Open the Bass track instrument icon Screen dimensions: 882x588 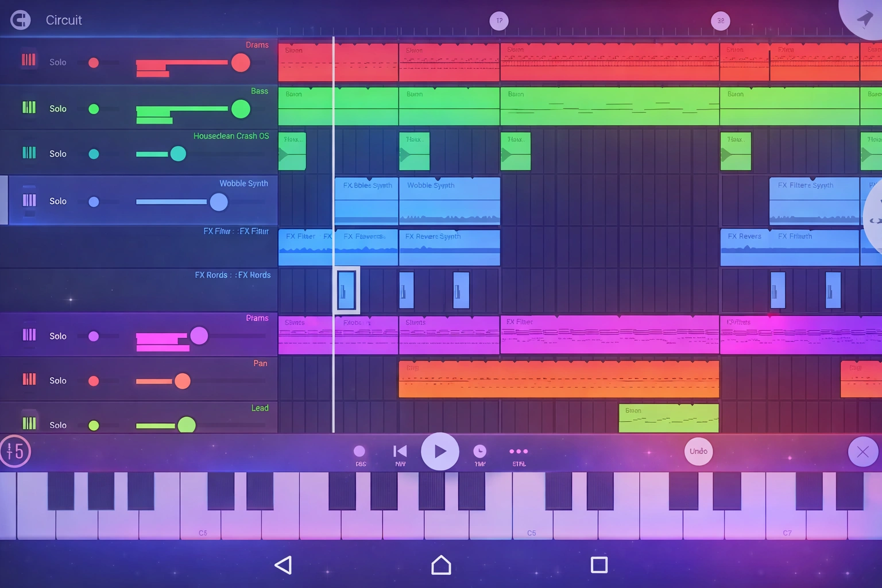[x=29, y=107]
